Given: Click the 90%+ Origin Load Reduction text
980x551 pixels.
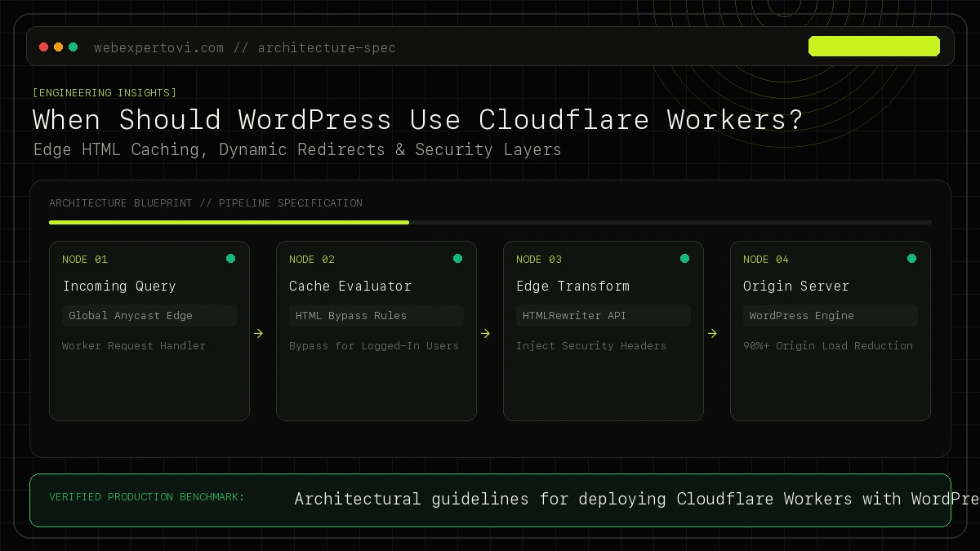Looking at the screenshot, I should click(x=828, y=345).
